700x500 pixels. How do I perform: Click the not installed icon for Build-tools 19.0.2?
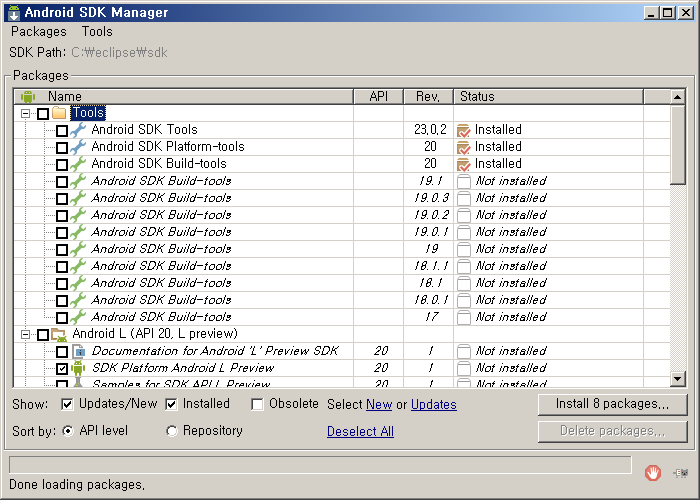point(464,215)
